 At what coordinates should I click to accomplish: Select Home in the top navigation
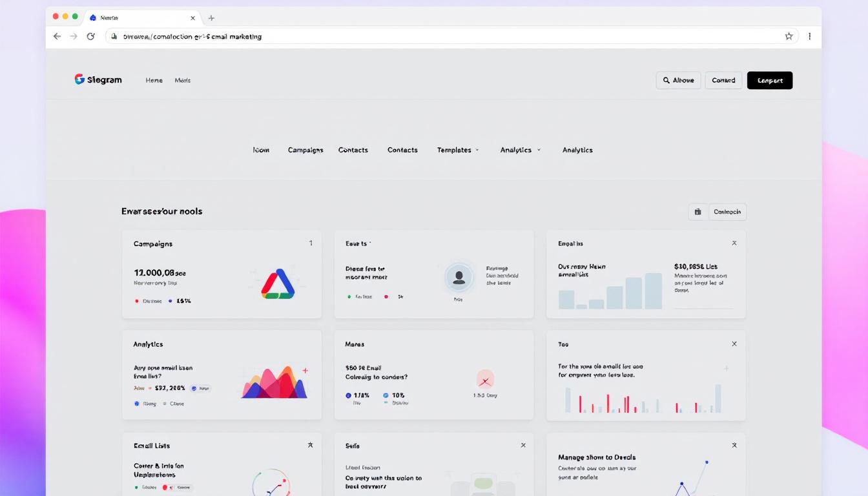(x=154, y=79)
